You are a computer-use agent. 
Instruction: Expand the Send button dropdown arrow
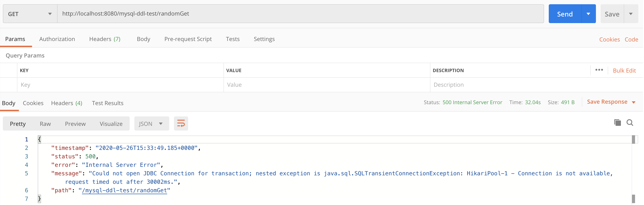[x=588, y=14]
